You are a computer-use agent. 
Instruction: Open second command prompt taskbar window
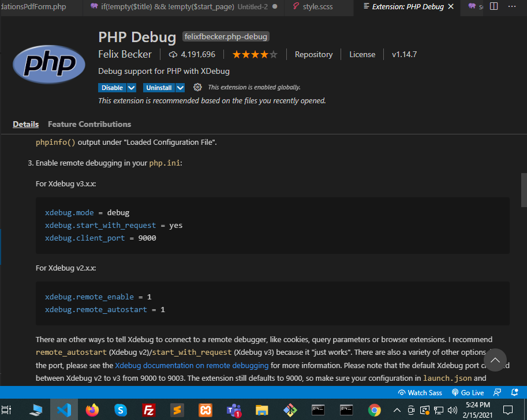(346, 410)
